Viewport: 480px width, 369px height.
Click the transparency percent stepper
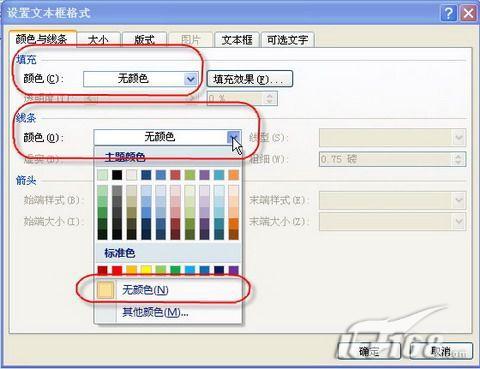(270, 99)
